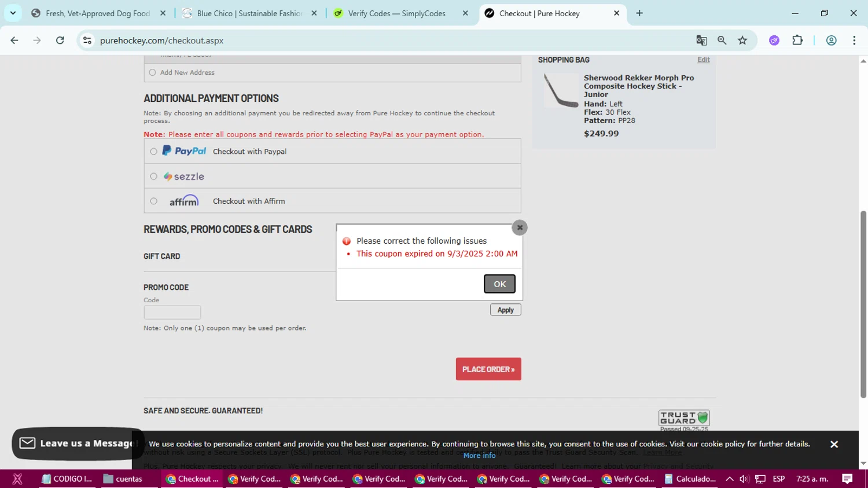Open the zoom magnifier in address bar
The width and height of the screenshot is (868, 488).
click(722, 41)
